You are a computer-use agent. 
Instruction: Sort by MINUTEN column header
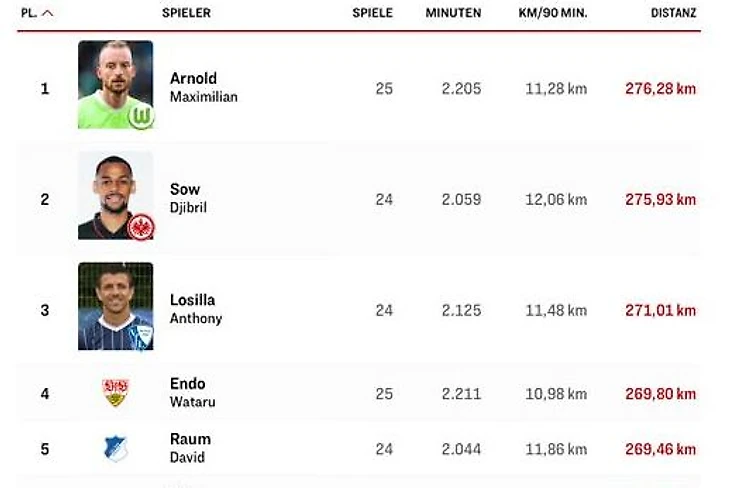[x=453, y=13]
